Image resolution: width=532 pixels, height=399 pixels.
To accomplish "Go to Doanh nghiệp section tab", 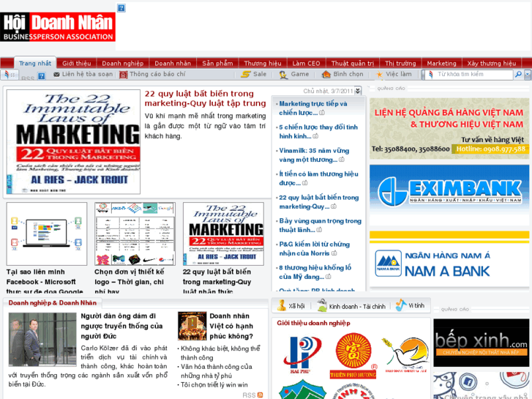I will point(122,63).
